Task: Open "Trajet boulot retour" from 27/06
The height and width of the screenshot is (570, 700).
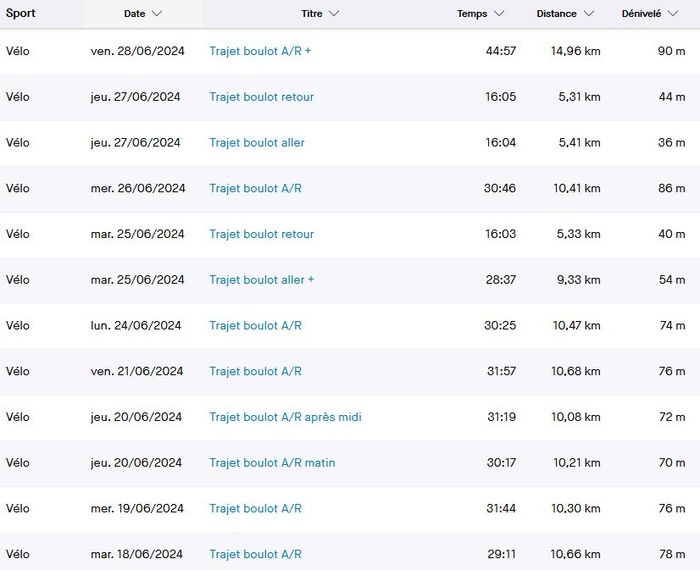Action: coord(261,97)
